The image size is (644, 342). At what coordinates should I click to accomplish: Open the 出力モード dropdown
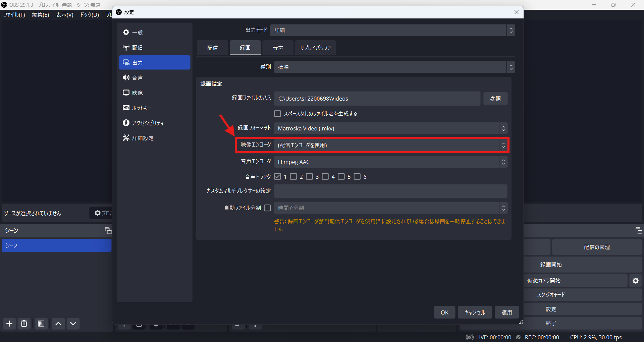point(392,30)
